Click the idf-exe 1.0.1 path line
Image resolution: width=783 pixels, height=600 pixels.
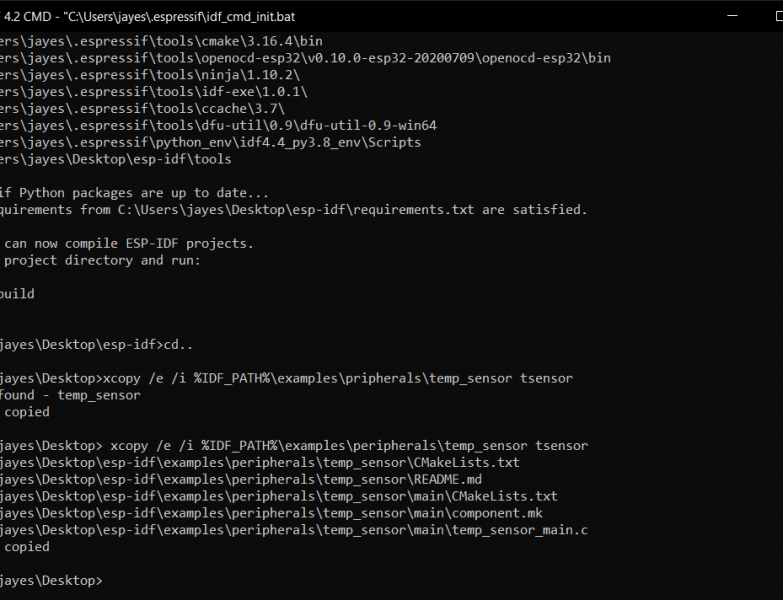[x=154, y=92]
